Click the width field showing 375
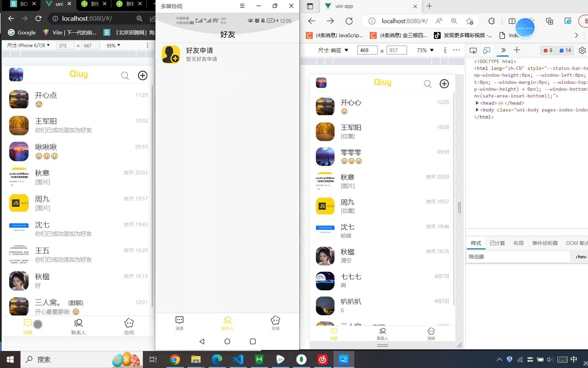This screenshot has width=588, height=368. click(65, 45)
